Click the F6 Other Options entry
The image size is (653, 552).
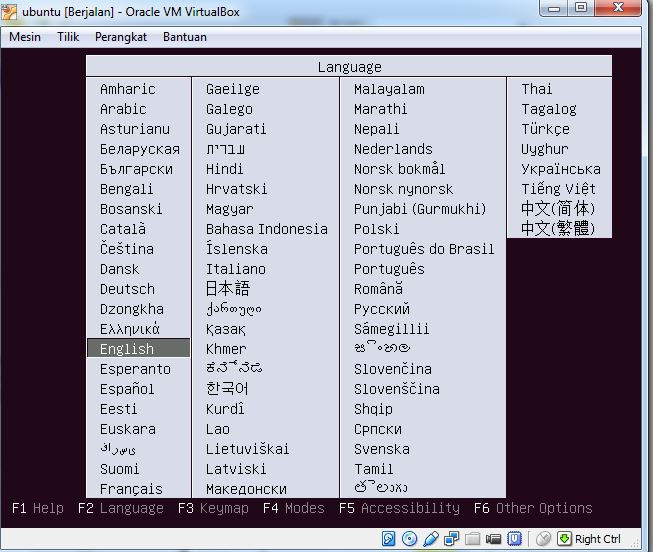coord(533,508)
